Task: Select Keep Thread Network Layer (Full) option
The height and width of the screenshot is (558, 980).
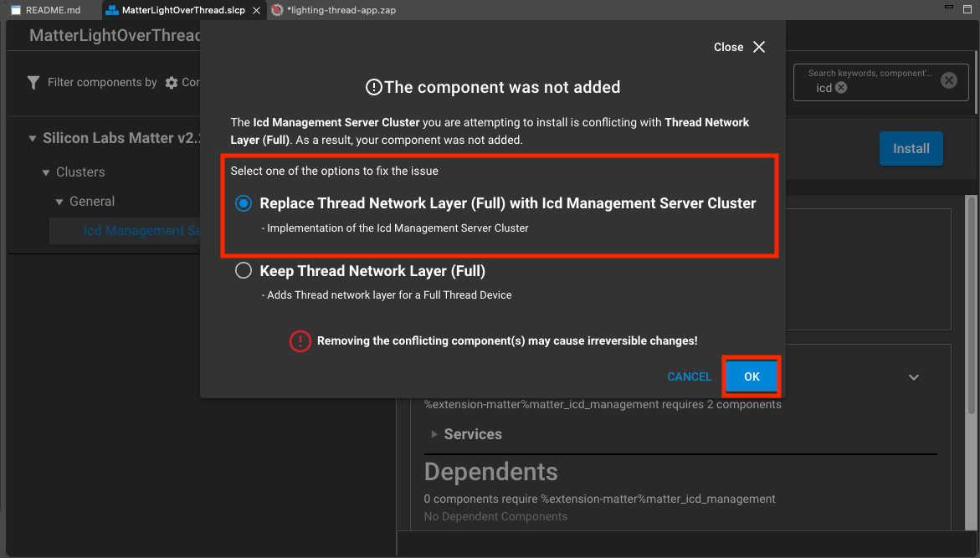Action: pyautogui.click(x=244, y=270)
